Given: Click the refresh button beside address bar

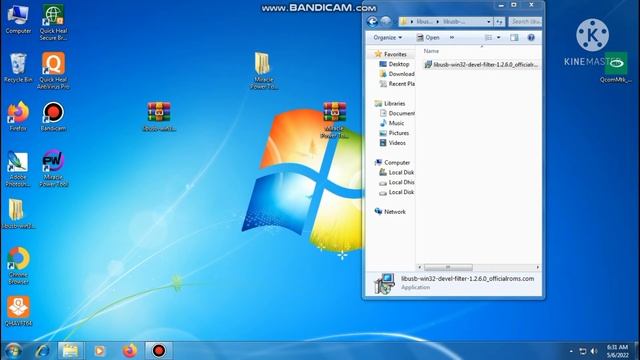Looking at the screenshot, I should click(499, 21).
